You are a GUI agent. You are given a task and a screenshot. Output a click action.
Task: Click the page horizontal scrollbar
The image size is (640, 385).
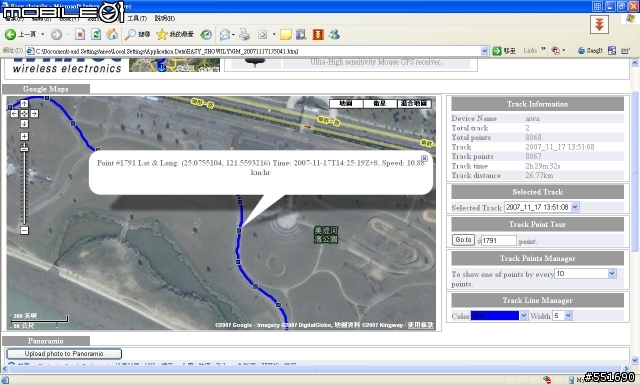click(x=316, y=369)
